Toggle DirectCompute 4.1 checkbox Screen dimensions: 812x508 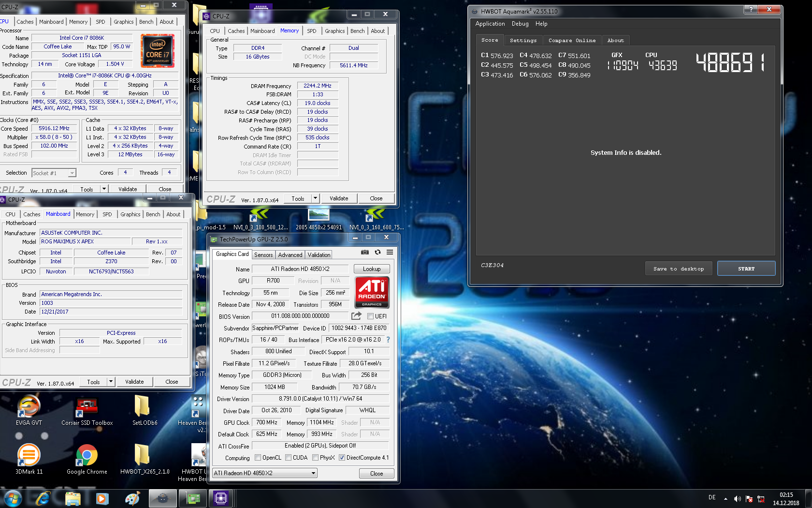342,458
